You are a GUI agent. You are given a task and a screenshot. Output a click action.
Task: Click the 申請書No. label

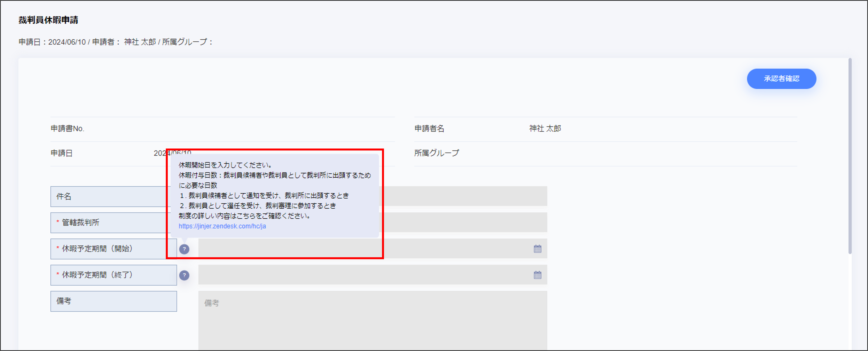point(67,128)
